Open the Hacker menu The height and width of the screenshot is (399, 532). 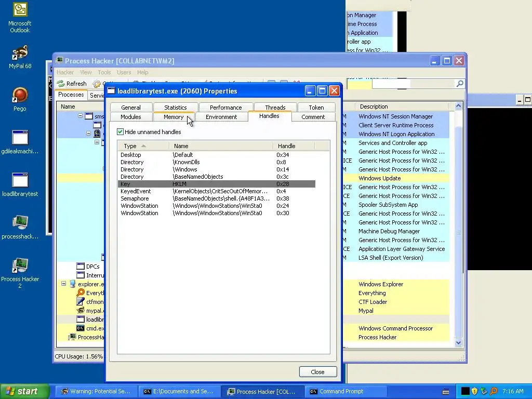(65, 72)
